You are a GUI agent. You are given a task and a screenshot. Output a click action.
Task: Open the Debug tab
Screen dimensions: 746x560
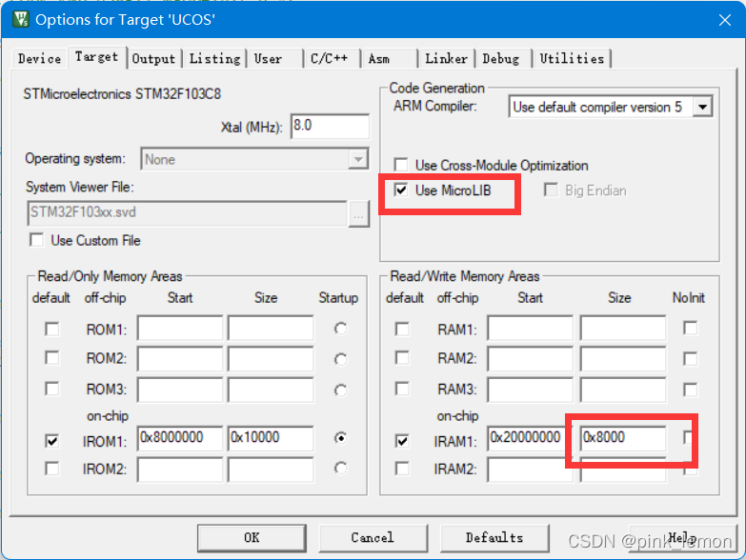pos(500,59)
